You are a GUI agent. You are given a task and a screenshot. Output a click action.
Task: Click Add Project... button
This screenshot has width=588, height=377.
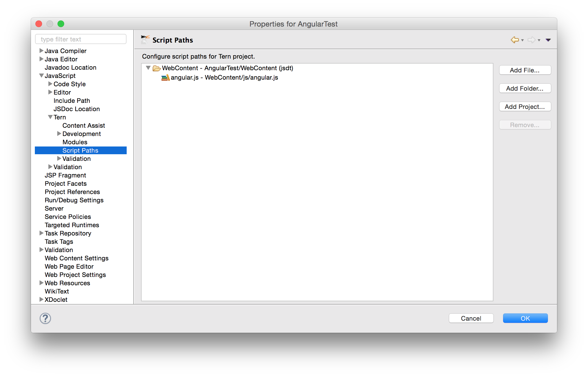[x=525, y=107]
